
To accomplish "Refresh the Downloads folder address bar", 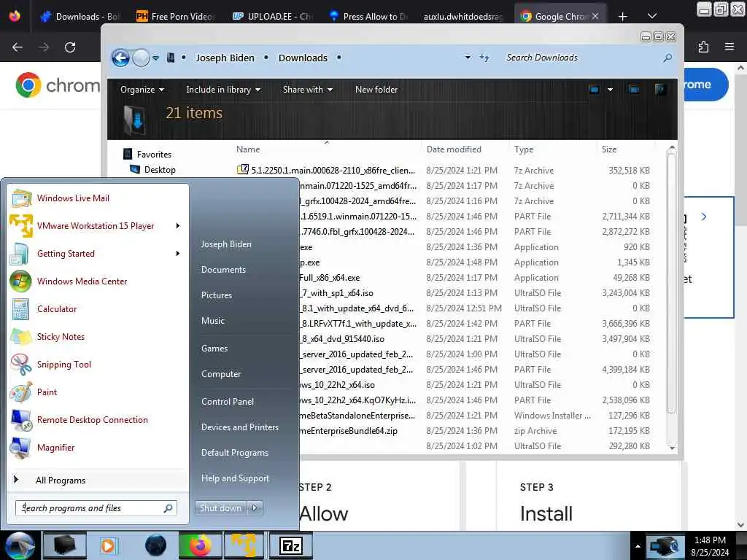I will (484, 58).
